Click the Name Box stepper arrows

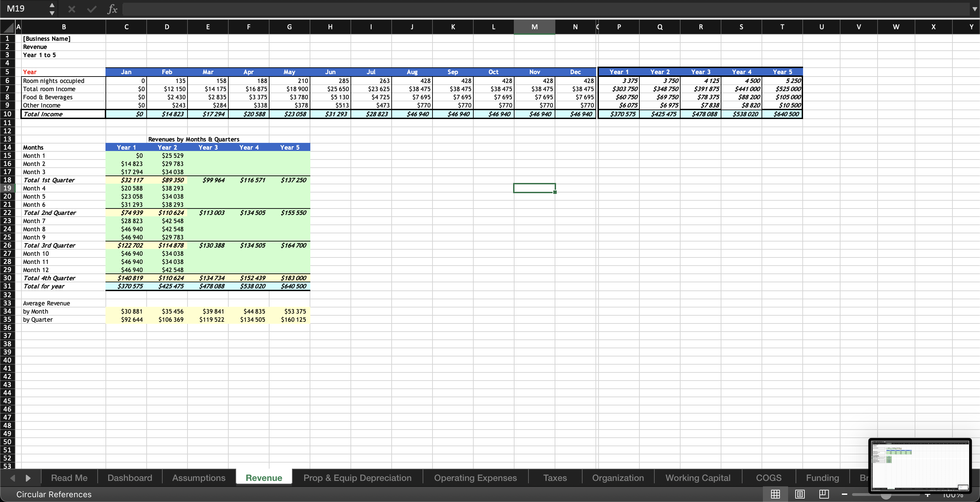[x=52, y=9]
